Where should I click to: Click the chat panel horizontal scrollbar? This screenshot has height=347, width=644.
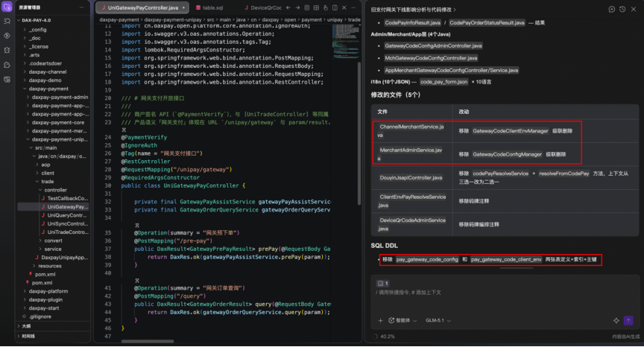coord(517,268)
